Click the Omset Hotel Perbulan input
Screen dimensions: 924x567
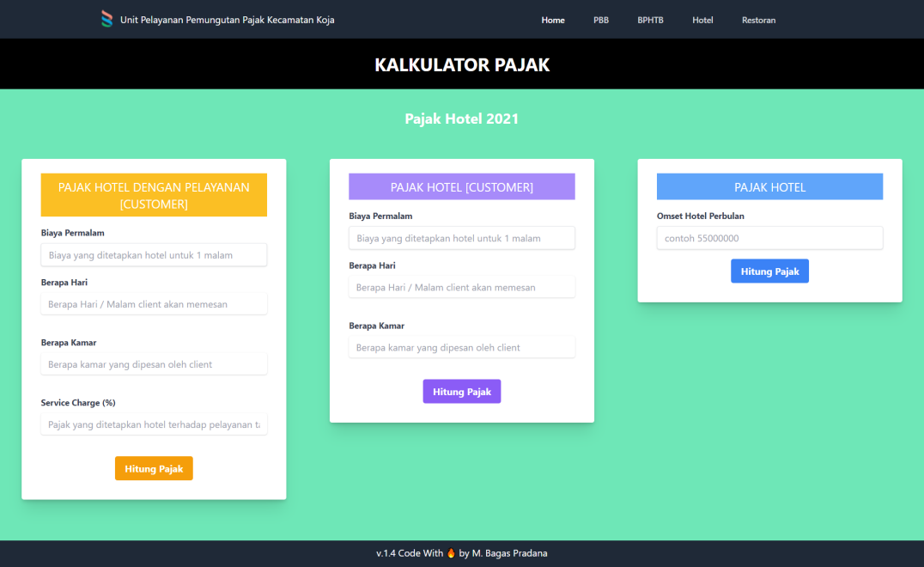[x=769, y=238]
